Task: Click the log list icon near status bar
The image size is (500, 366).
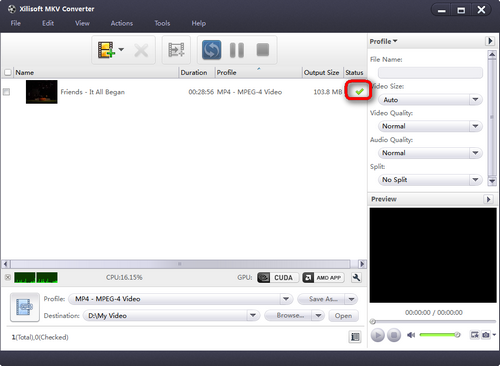Action: click(355, 337)
